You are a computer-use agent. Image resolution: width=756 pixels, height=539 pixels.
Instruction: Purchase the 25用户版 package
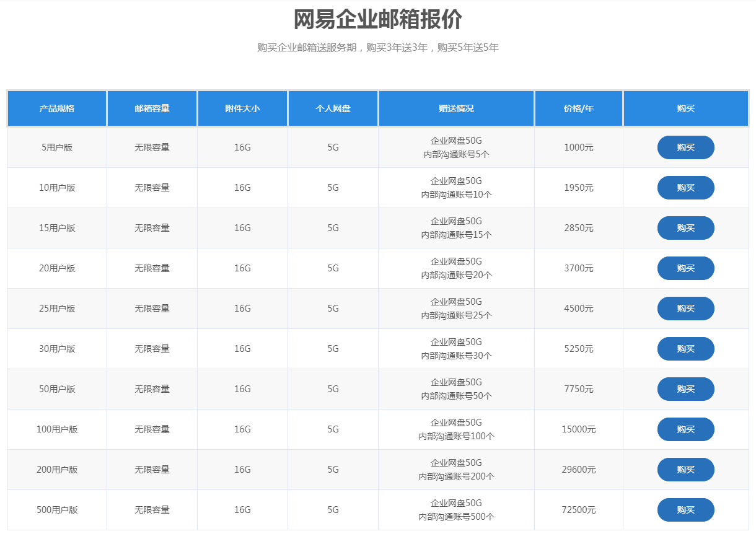685,309
